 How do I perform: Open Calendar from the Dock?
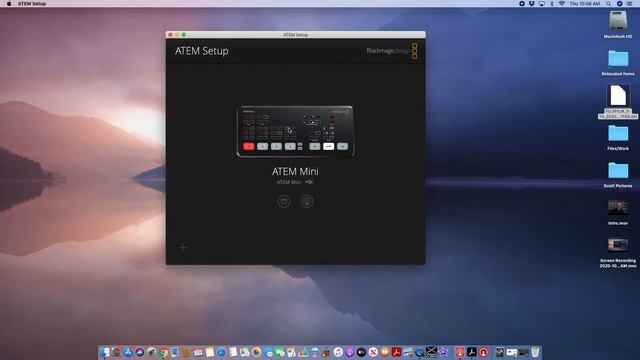(198, 352)
